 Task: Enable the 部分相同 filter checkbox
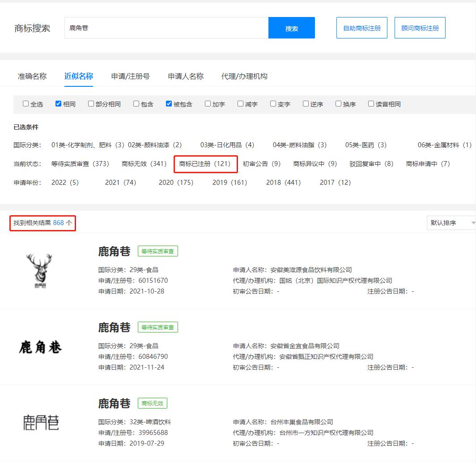pos(91,103)
